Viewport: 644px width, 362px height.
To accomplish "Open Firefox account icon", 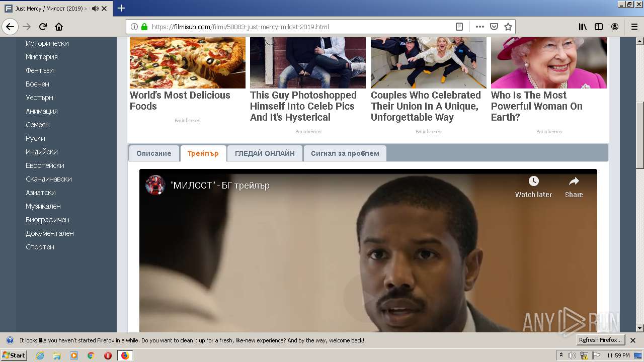I will point(615,27).
